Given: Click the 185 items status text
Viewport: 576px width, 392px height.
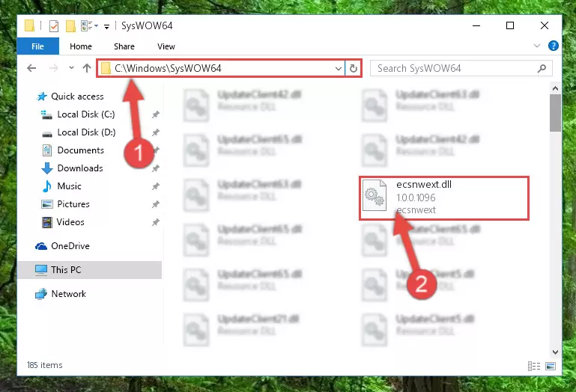Looking at the screenshot, I should 44,365.
